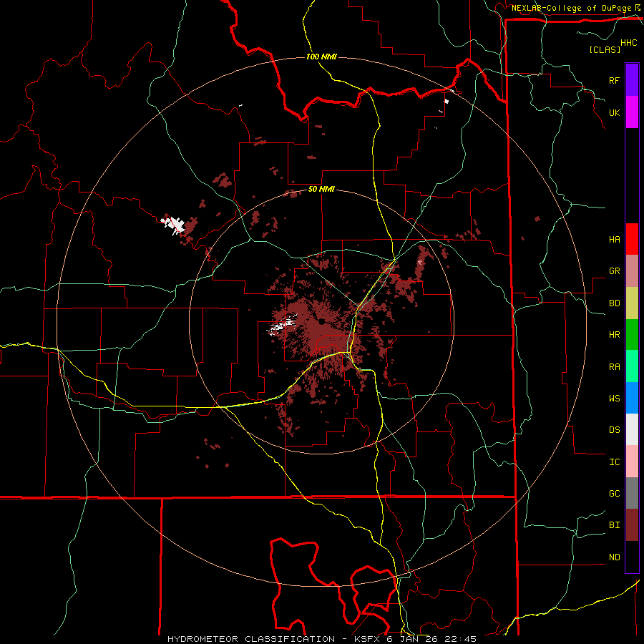The height and width of the screenshot is (644, 644).
Task: Click the RA legend label
Action: (614, 367)
